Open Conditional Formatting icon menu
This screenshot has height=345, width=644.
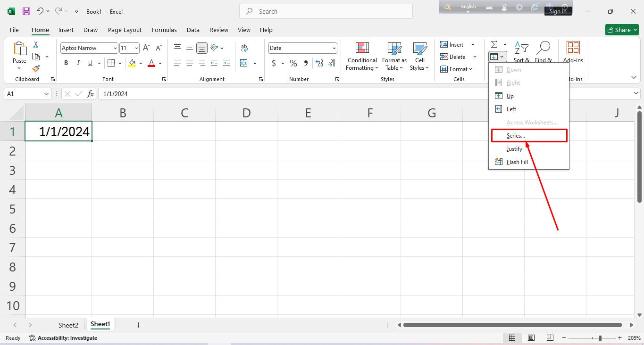[362, 57]
